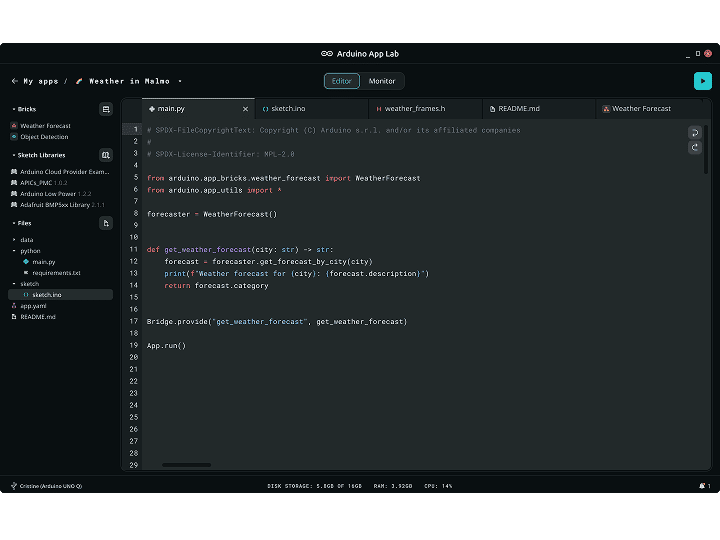This screenshot has height=540, width=720.
Task: Open the sketch.ino tab
Action: pyautogui.click(x=312, y=109)
